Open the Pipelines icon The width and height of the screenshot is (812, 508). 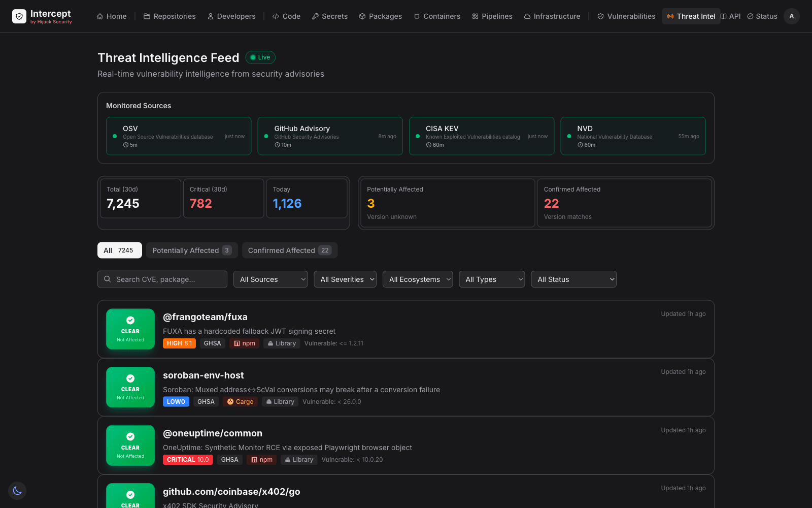475,16
